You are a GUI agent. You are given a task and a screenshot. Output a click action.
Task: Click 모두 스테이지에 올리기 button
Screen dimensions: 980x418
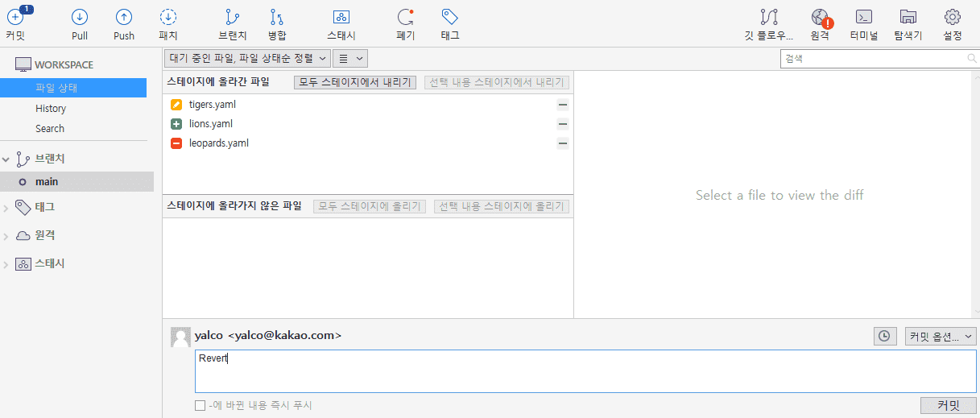[x=370, y=206]
